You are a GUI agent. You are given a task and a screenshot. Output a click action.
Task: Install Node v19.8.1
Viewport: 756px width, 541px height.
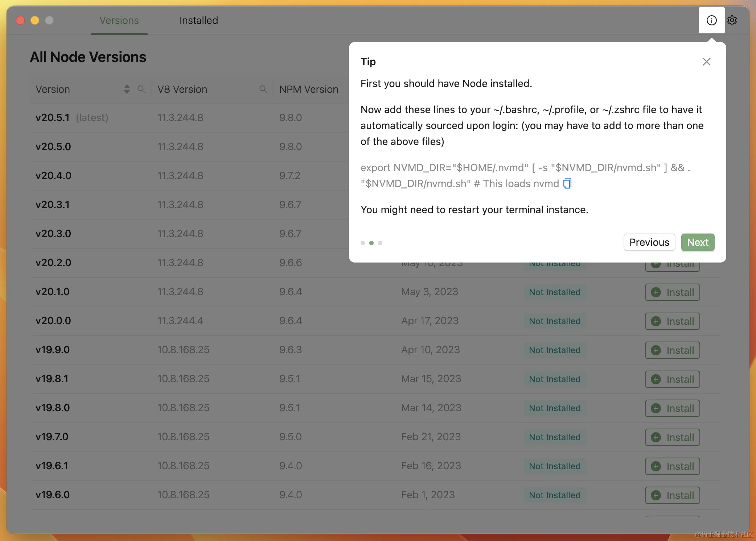click(672, 379)
